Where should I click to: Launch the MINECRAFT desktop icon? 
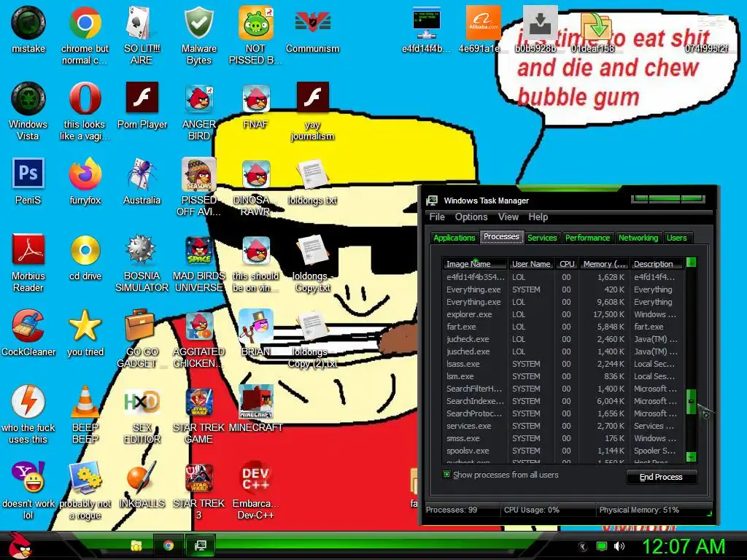click(x=255, y=408)
